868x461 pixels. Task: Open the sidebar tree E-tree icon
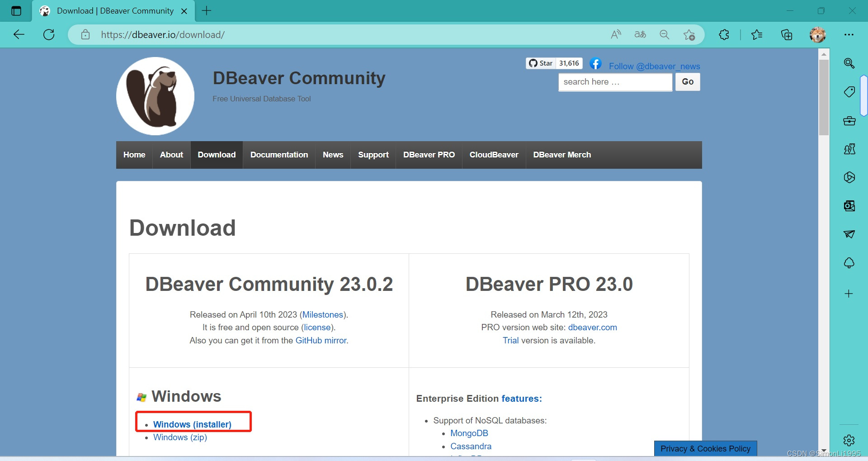click(x=849, y=263)
